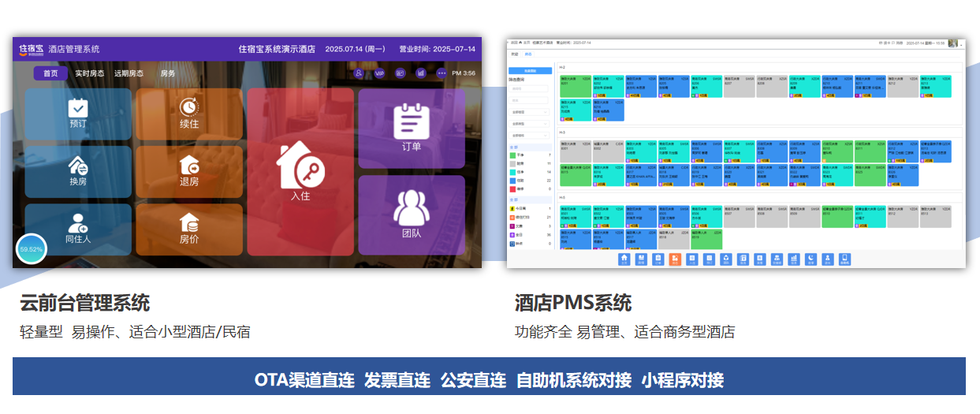Click the statistics bar chart icon

click(421, 73)
